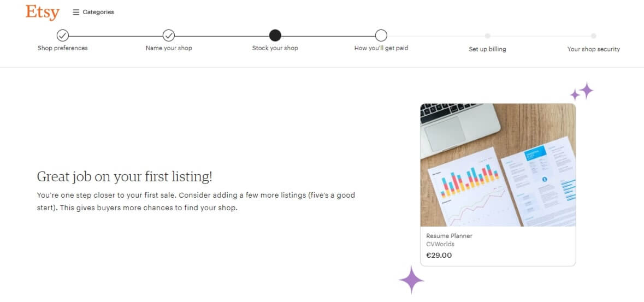Click the Set up billing step dot
This screenshot has height=302, width=644.
[x=488, y=35]
